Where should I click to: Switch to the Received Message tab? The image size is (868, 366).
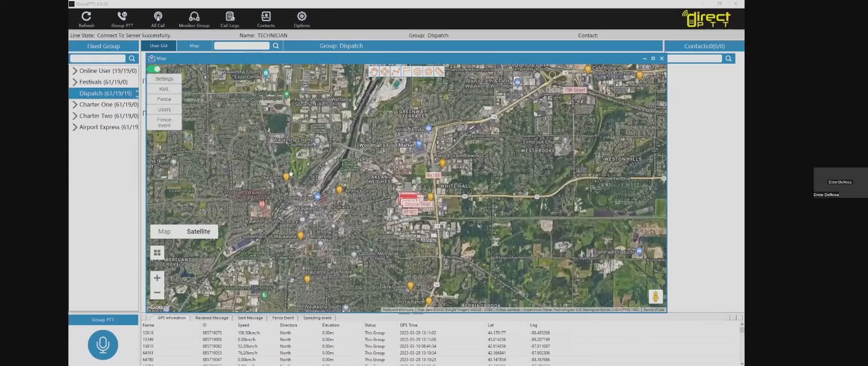pos(211,318)
